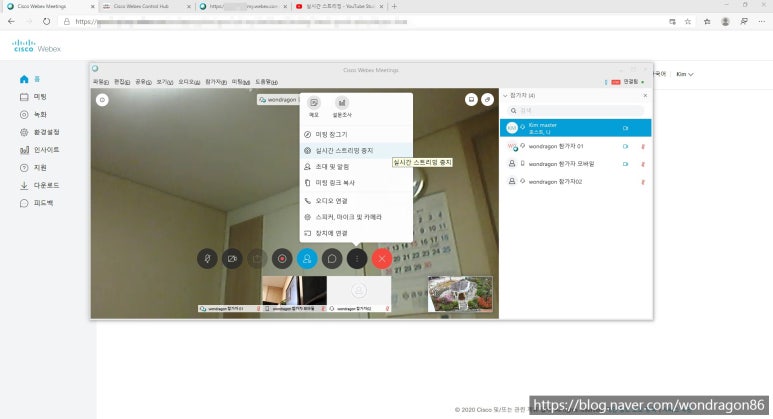The width and height of the screenshot is (773, 419).
Task: Expand the Kim user dropdown on web page
Action: coord(685,74)
